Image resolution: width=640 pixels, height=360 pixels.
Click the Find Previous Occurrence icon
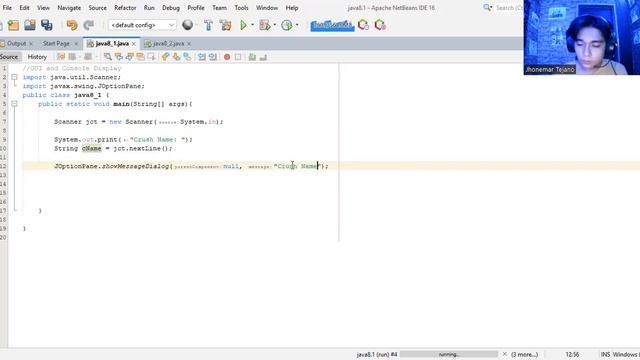click(119, 57)
